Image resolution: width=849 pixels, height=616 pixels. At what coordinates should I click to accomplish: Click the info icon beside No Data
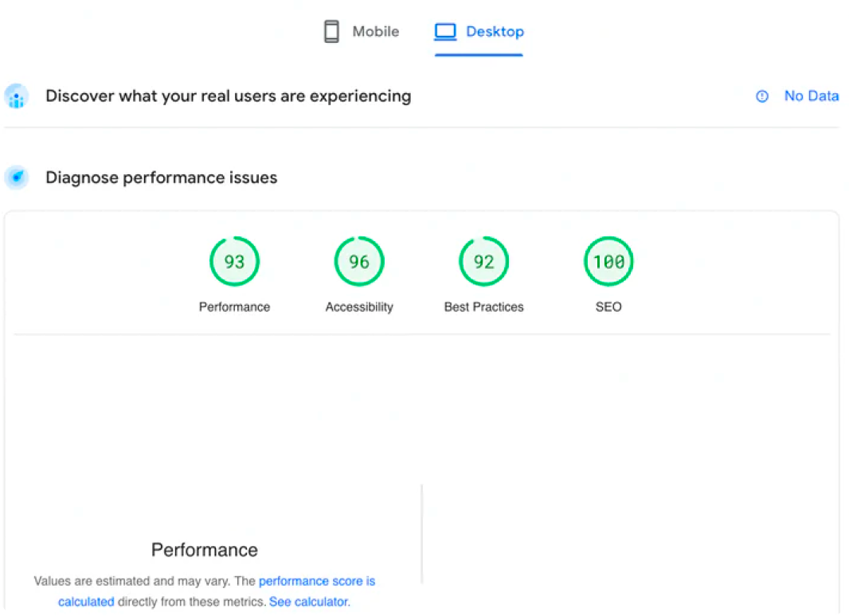click(x=762, y=96)
